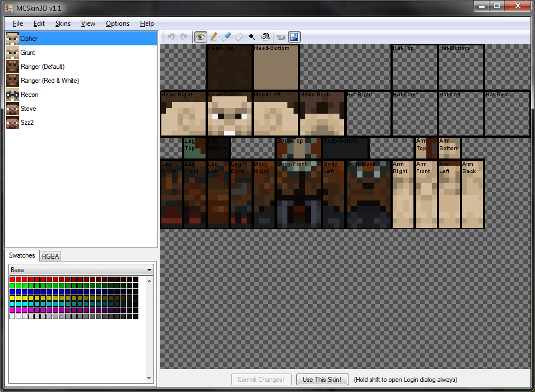Click the swatch list scroll-down arrow
The height and width of the screenshot is (392, 535).
pos(149,378)
